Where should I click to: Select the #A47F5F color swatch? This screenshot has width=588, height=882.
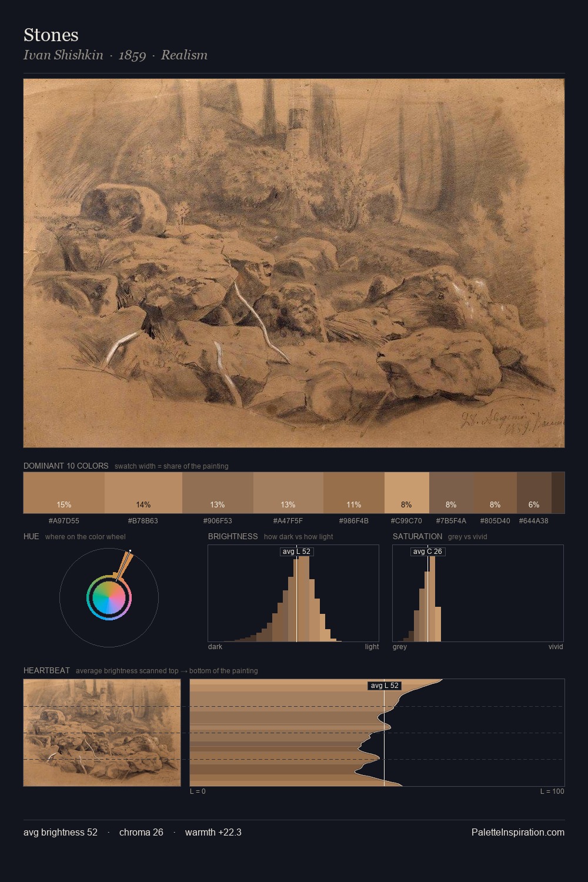point(288,493)
